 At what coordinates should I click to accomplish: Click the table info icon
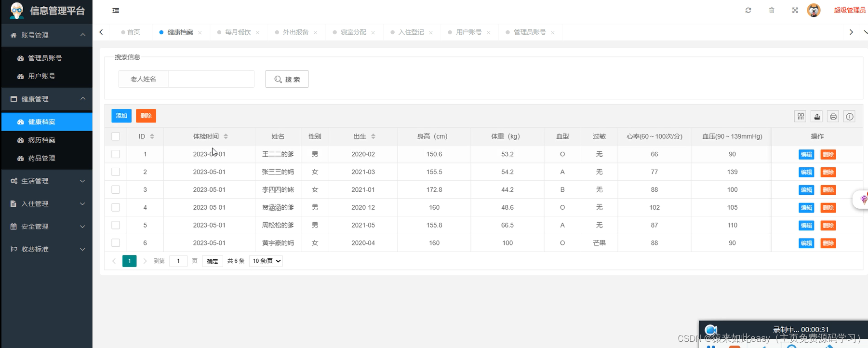click(850, 116)
